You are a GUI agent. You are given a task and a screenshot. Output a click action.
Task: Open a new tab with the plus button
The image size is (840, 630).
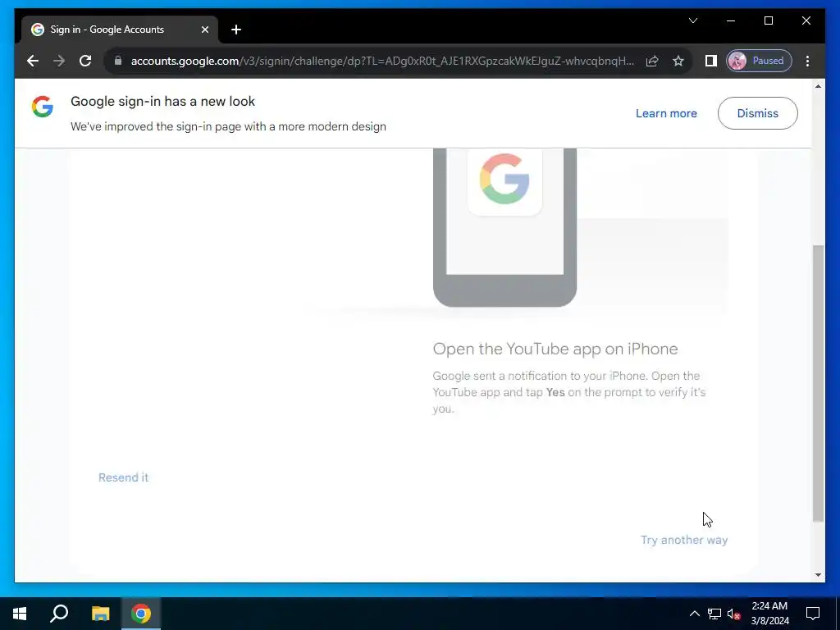pos(235,30)
